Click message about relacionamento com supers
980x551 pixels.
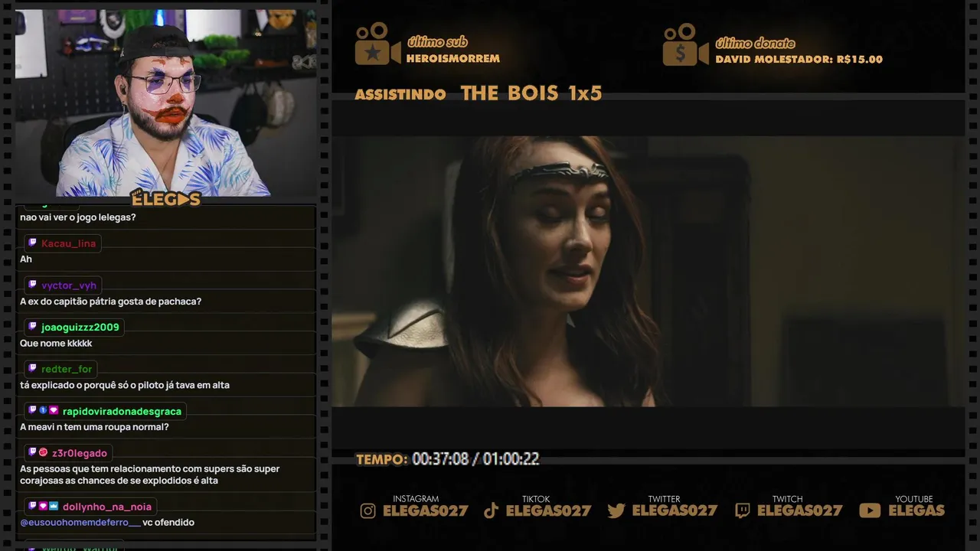[150, 474]
